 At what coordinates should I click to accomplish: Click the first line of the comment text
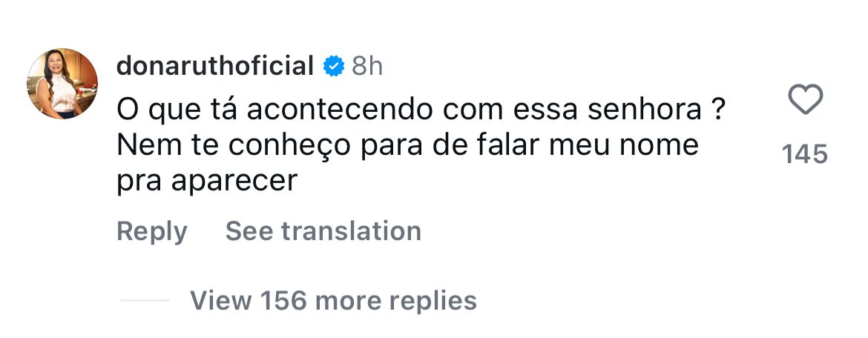pos(421,110)
